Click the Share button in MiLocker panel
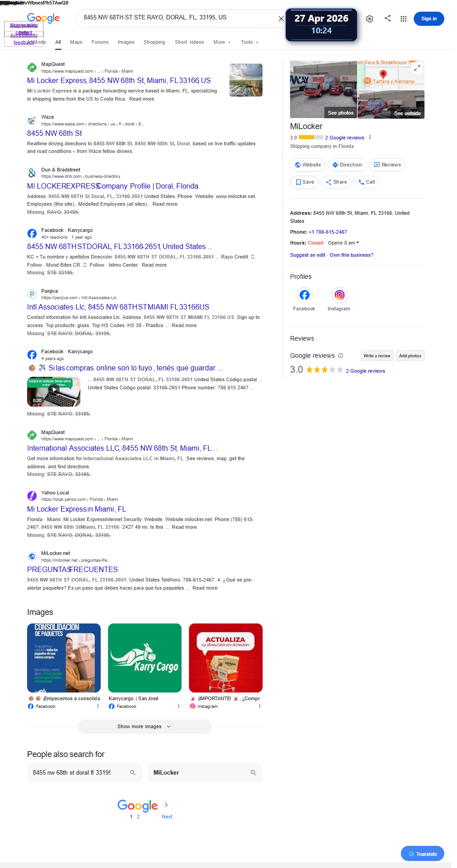This screenshot has height=868, width=457. coord(336,182)
